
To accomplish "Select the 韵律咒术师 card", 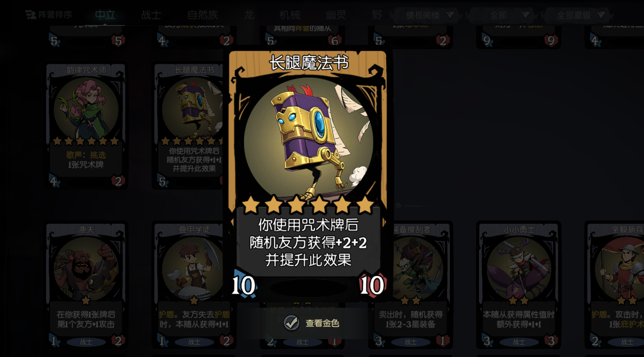I will coord(86,126).
